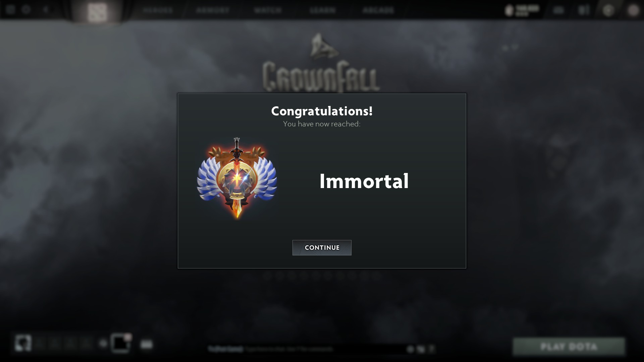Click the add party member plus icon
The image size is (644, 362).
click(x=103, y=343)
